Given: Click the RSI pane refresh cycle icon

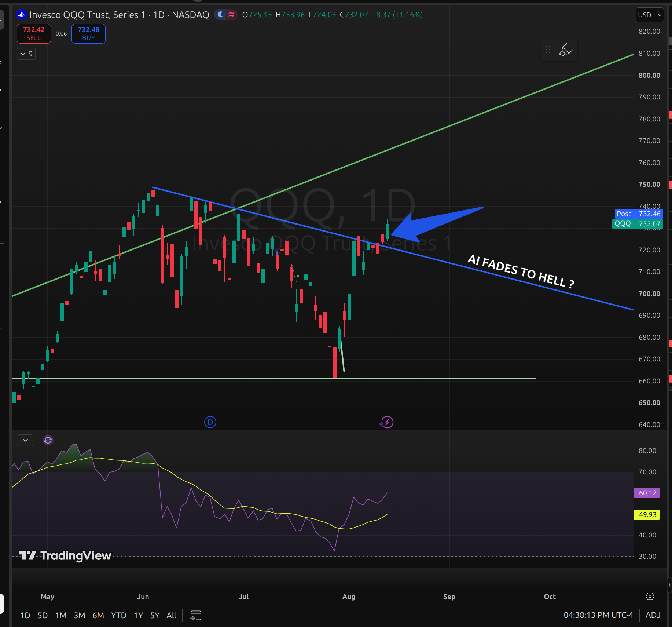Looking at the screenshot, I should pos(48,440).
